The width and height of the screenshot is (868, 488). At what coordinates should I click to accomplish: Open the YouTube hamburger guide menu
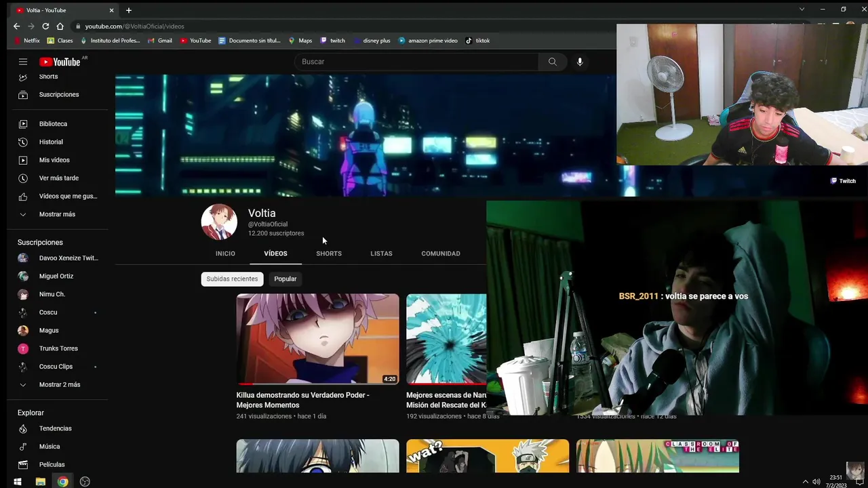point(23,62)
